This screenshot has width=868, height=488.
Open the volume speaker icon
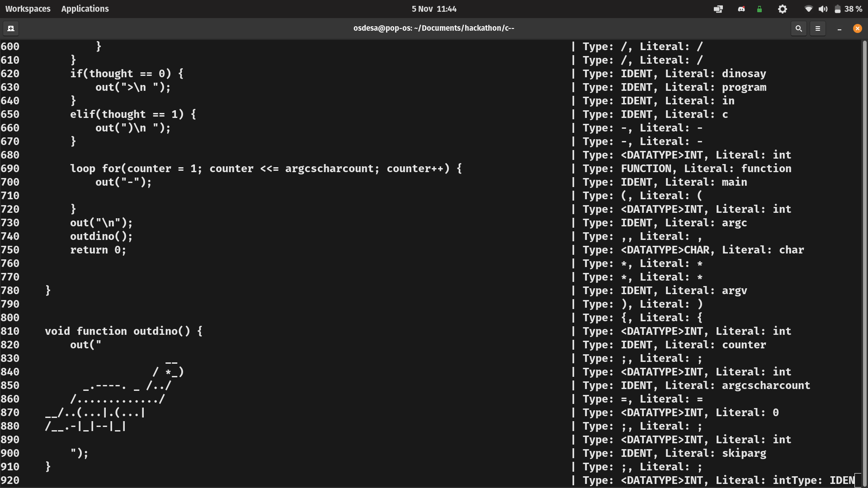click(823, 9)
